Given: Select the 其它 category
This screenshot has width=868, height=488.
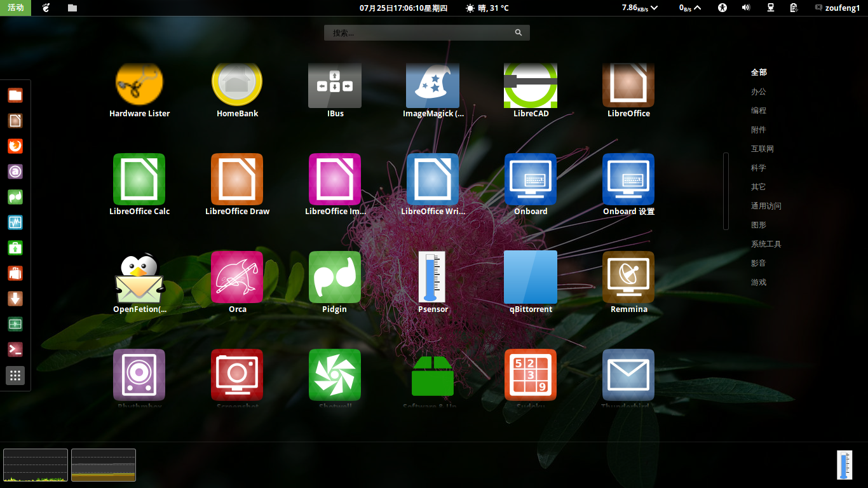Looking at the screenshot, I should coord(759,187).
